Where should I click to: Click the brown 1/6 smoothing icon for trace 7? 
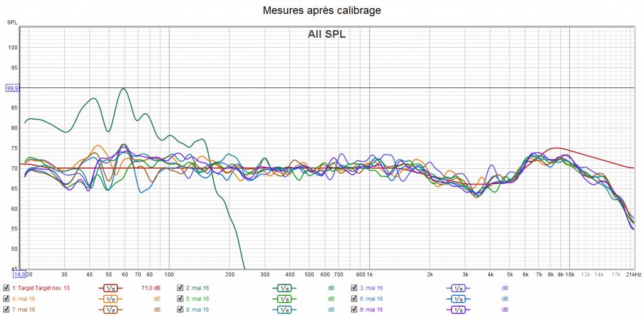109,310
